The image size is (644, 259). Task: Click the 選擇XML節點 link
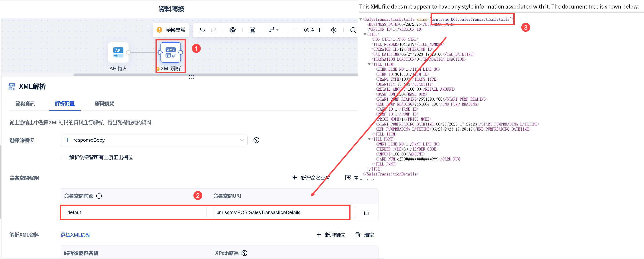pos(75,235)
